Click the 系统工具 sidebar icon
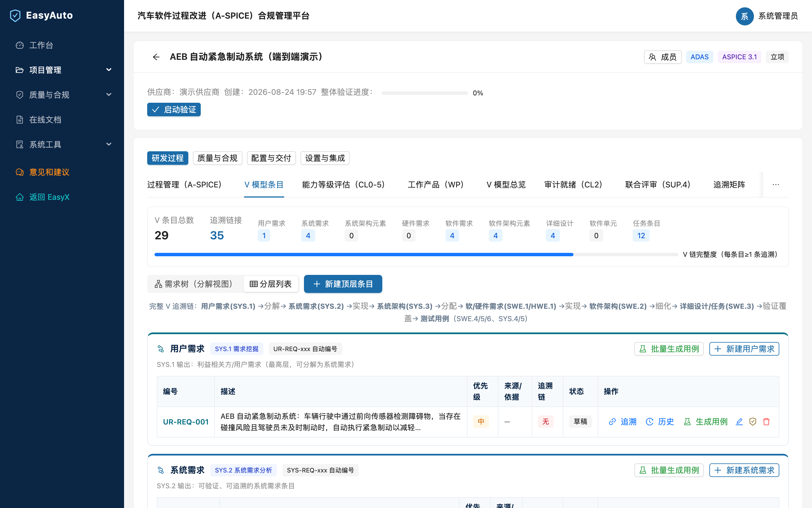 20,144
